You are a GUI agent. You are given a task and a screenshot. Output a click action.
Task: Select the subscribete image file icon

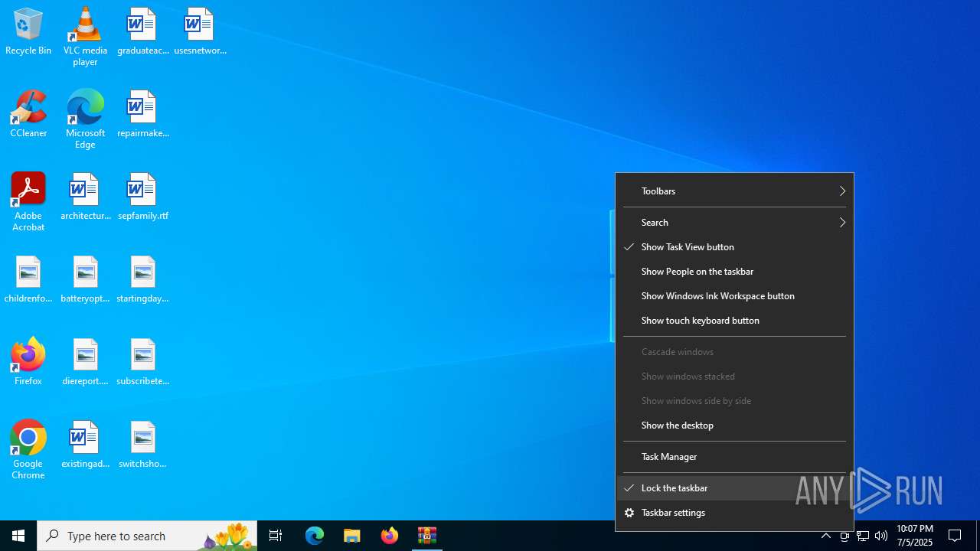tap(142, 363)
